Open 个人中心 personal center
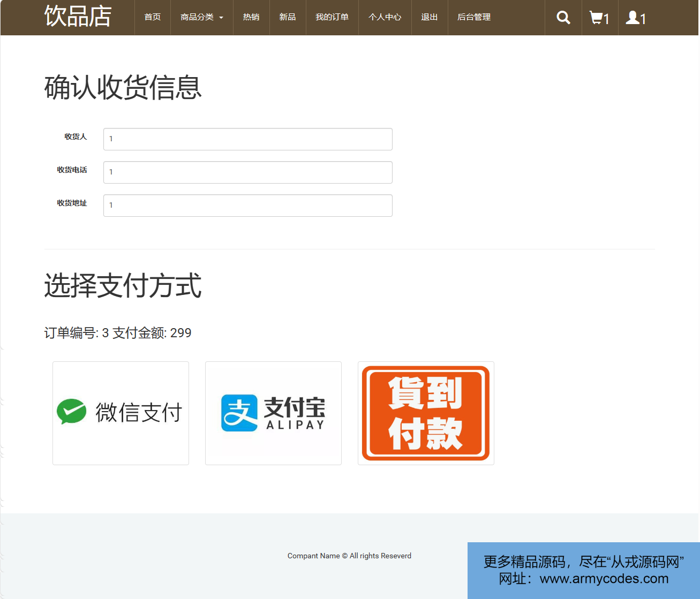This screenshot has height=599, width=700. (x=385, y=17)
